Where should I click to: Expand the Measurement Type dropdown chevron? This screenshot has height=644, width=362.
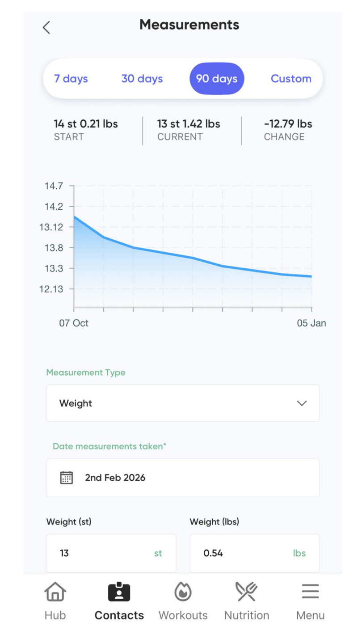tap(302, 403)
